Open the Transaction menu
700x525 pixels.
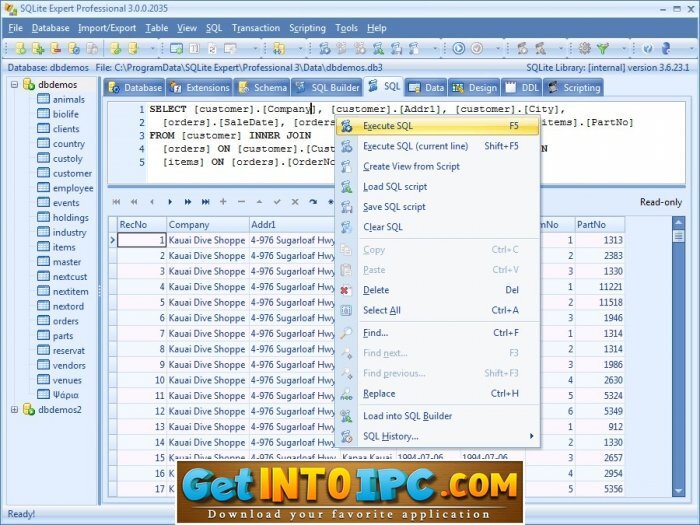click(255, 28)
